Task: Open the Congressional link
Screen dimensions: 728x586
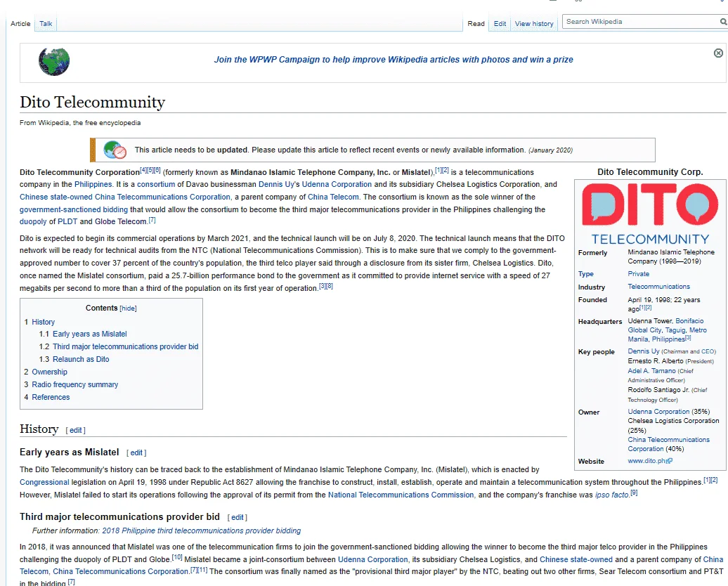Action: pos(44,483)
